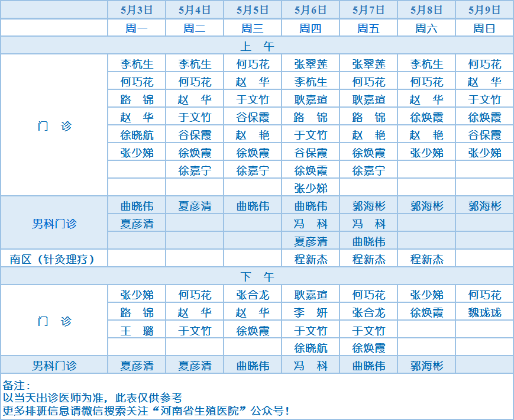Select the 男科门诊 label in the 下午 section
Screen dimensions: 514x420
(54, 365)
